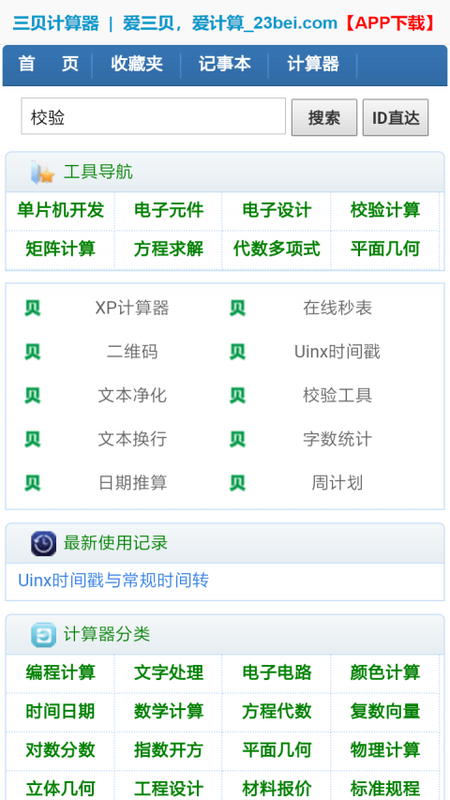Viewport: 450px width, 800px height.
Task: Open the Uinx时间戳与常规时间转 recent record
Action: 113,581
